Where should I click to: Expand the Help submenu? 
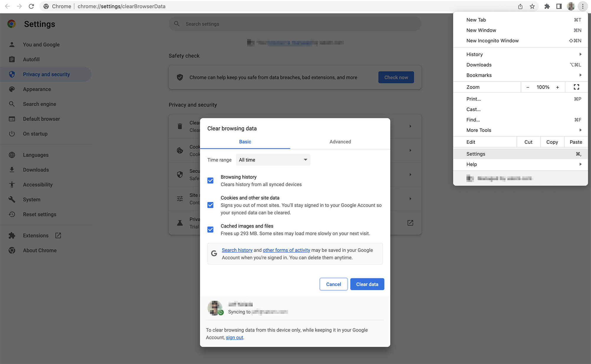[x=520, y=164]
